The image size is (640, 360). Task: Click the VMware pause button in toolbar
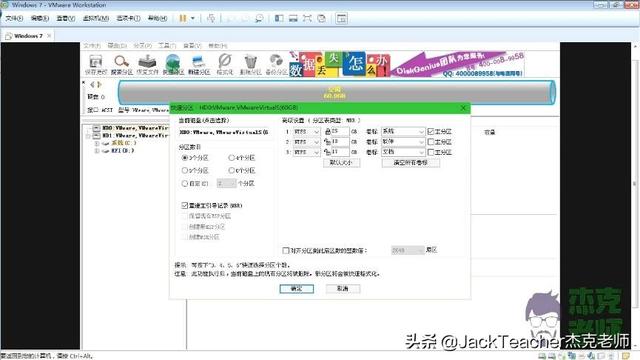[x=183, y=18]
